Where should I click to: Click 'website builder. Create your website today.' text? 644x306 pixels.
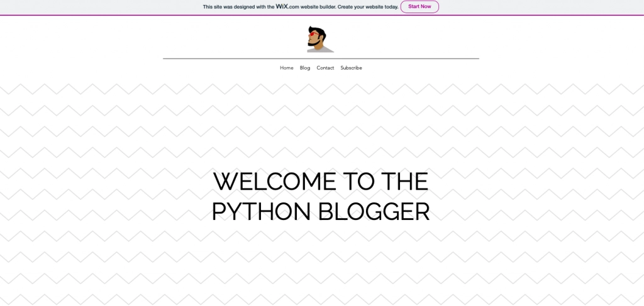[x=349, y=7]
